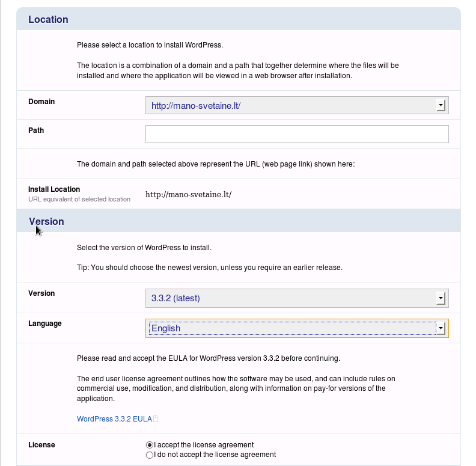476x466 pixels.
Task: Click into the Path text field
Action: (x=297, y=134)
